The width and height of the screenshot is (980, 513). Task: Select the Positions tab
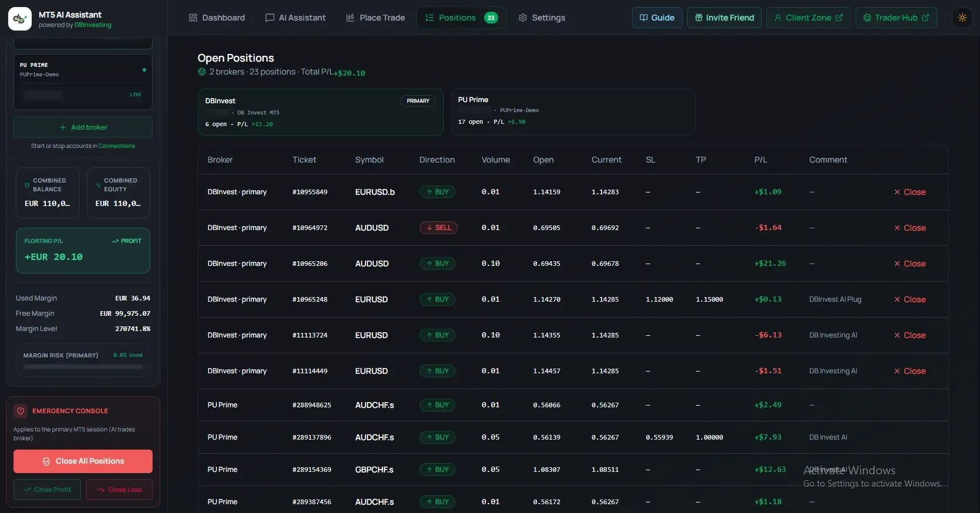(x=461, y=18)
